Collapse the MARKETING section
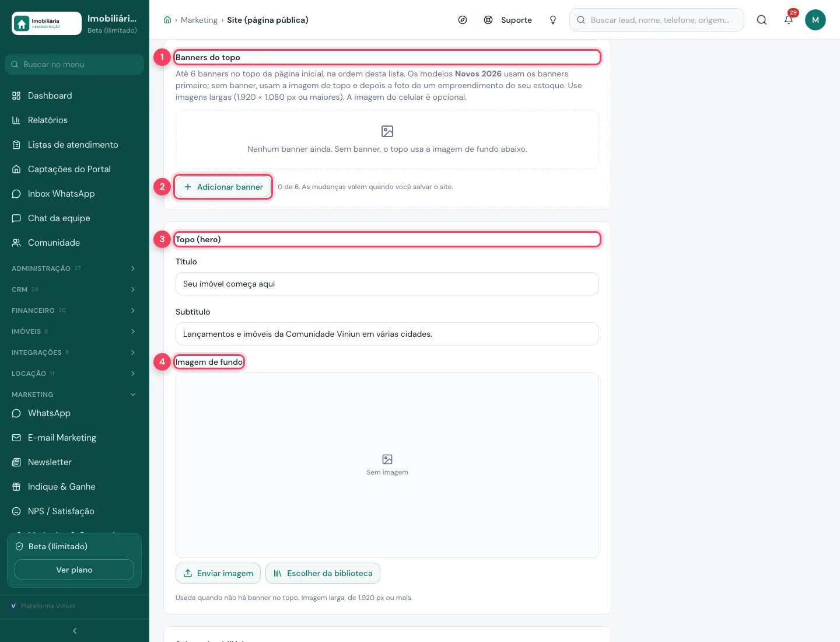Image resolution: width=840 pixels, height=642 pixels. 74,395
